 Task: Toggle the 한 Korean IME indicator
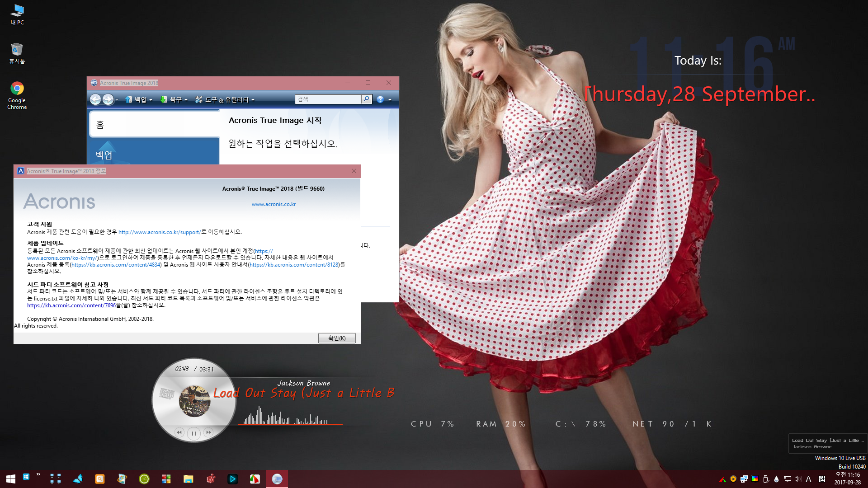[822, 479]
